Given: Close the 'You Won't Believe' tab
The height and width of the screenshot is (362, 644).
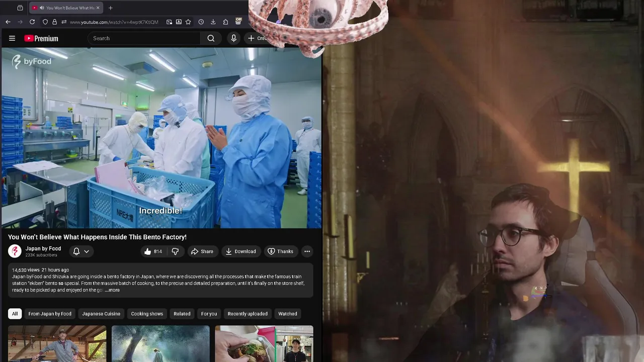Looking at the screenshot, I should pyautogui.click(x=98, y=8).
